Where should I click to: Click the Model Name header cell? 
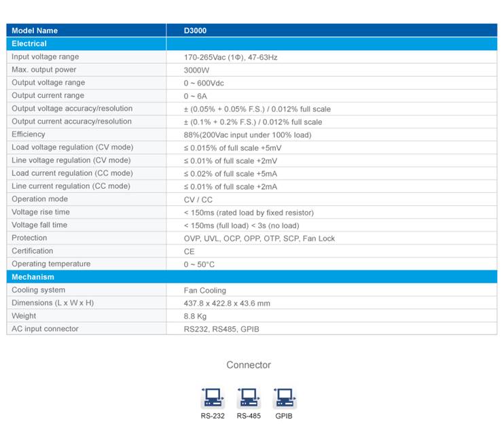point(35,31)
